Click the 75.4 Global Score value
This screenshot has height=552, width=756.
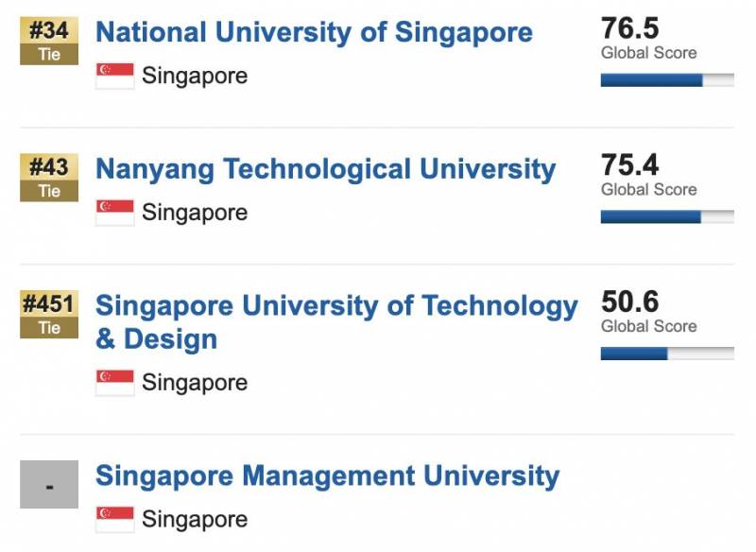[x=630, y=164]
